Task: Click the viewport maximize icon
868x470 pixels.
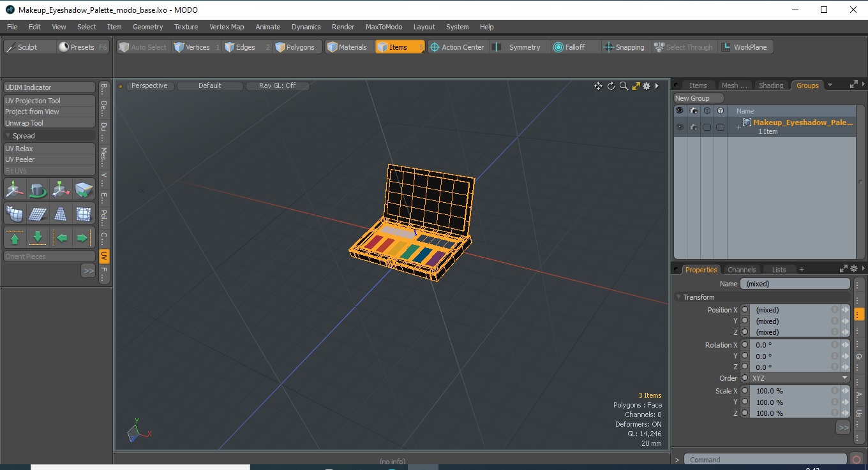Action: pyautogui.click(x=636, y=86)
